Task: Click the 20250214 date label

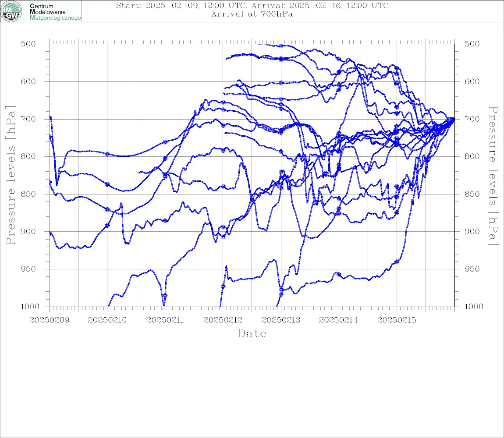Action: (x=338, y=320)
